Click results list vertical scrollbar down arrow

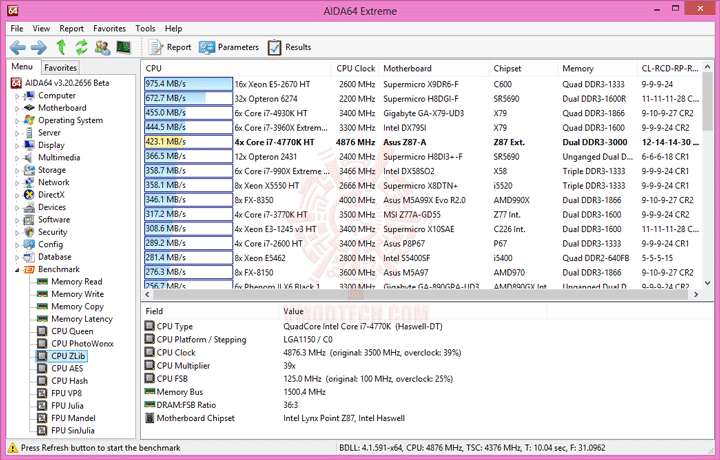coord(707,283)
